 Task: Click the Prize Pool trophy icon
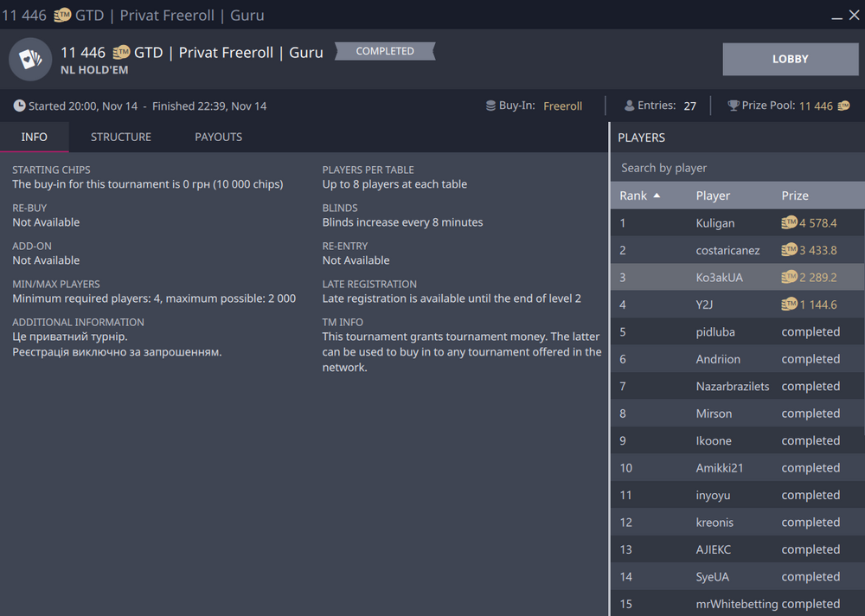tap(734, 106)
